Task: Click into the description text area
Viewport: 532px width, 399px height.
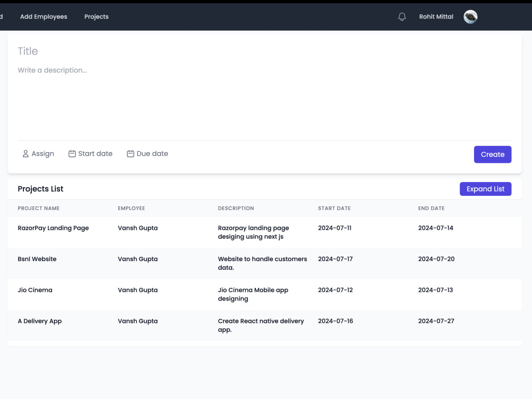Action: pos(264,102)
